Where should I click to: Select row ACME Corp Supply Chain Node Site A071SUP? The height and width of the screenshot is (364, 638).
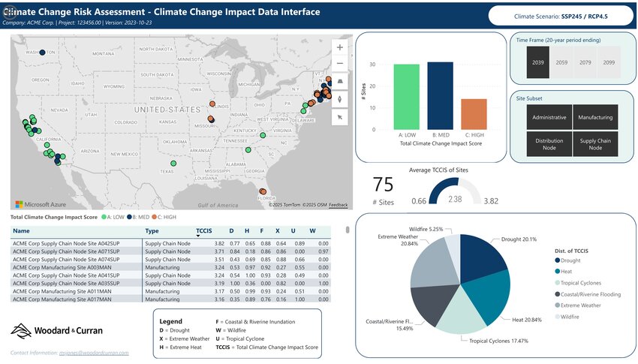coord(170,251)
